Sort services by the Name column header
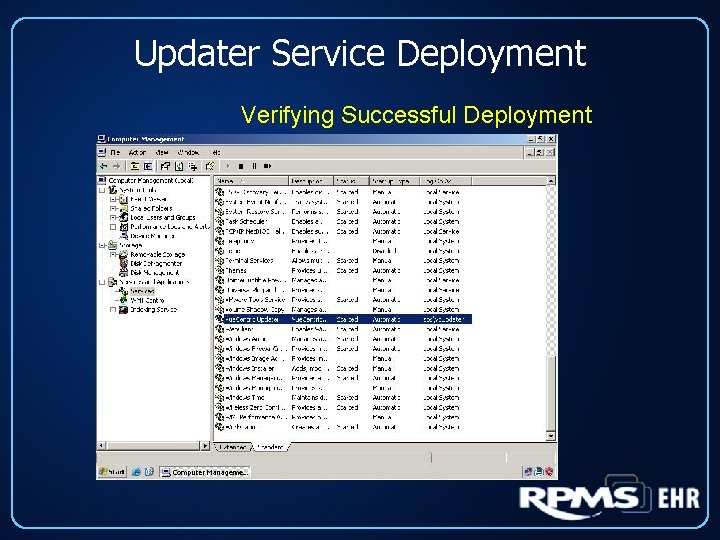This screenshot has height=540, width=720. (x=252, y=181)
